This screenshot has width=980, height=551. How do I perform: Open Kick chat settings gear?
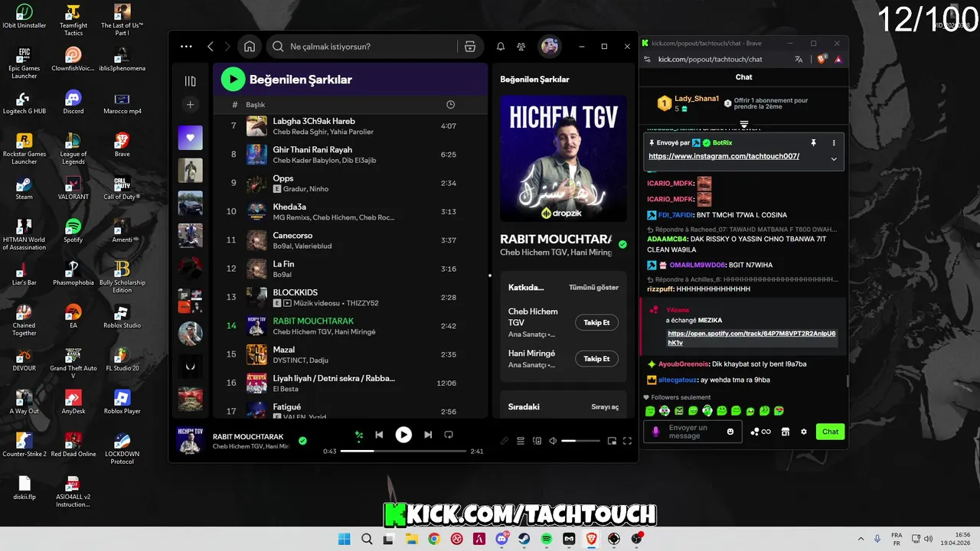pyautogui.click(x=804, y=432)
